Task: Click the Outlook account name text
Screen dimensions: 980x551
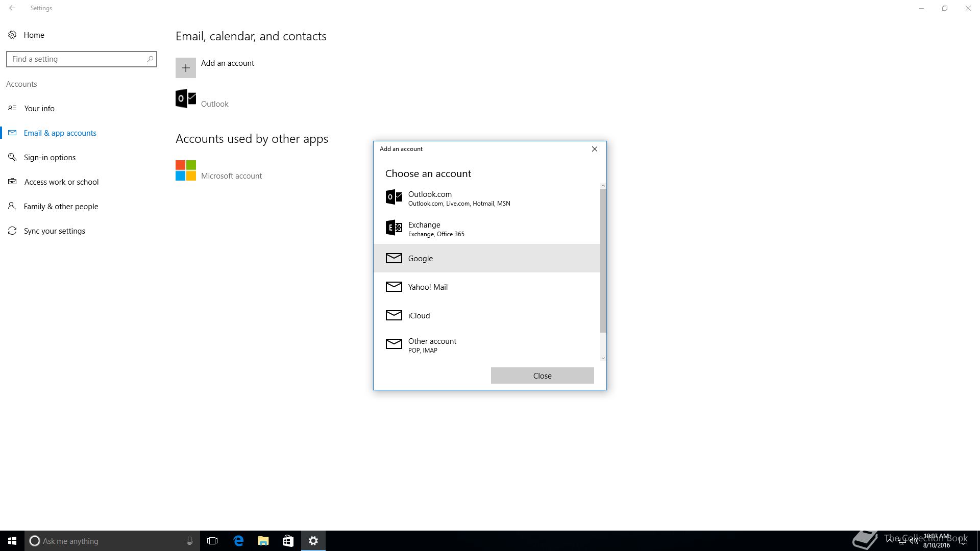Action: click(214, 104)
